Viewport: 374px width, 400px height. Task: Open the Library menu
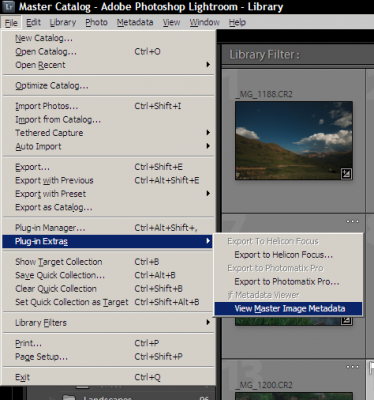point(63,22)
